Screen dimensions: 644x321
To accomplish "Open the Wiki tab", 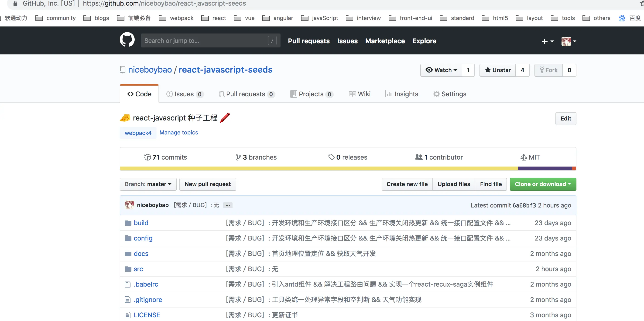I will pos(360,94).
